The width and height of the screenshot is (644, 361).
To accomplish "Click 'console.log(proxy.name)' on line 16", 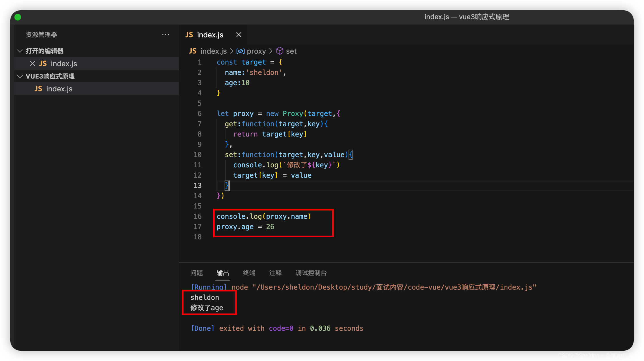I will [x=264, y=216].
